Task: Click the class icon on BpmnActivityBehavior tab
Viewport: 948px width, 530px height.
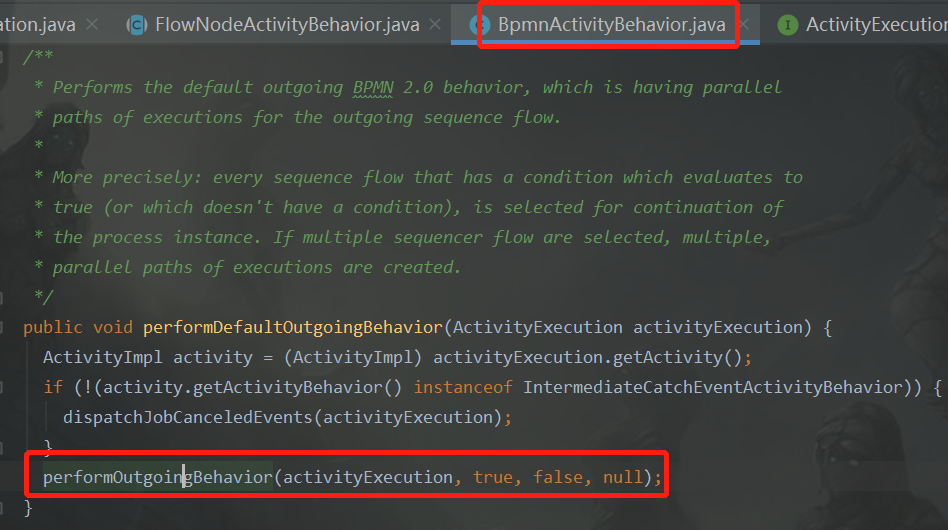Action: point(478,25)
